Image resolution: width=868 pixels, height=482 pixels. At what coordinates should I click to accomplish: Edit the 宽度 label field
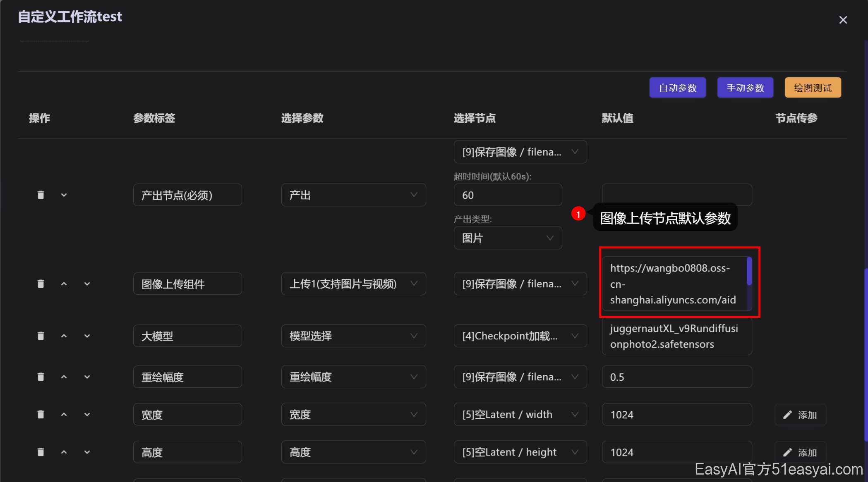pos(187,414)
